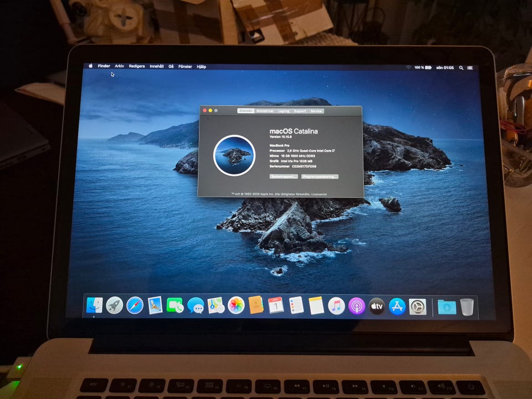
Task: Open the Messages app in dock
Action: click(x=196, y=305)
